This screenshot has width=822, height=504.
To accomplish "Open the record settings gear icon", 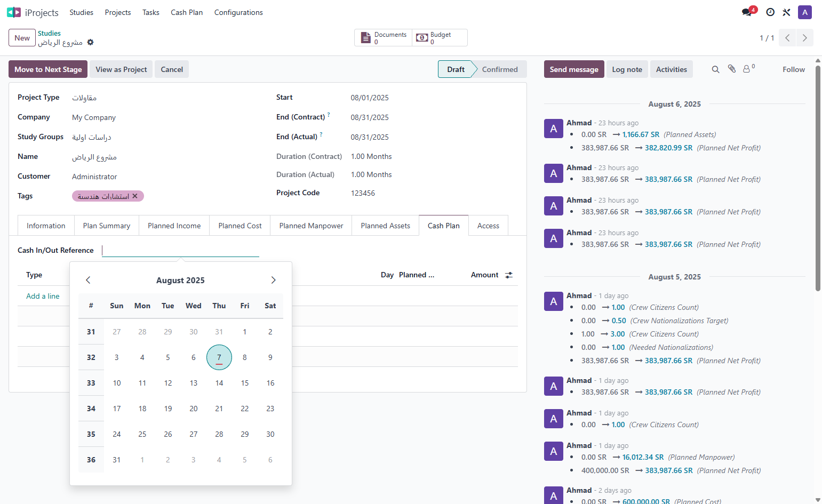I will [91, 42].
